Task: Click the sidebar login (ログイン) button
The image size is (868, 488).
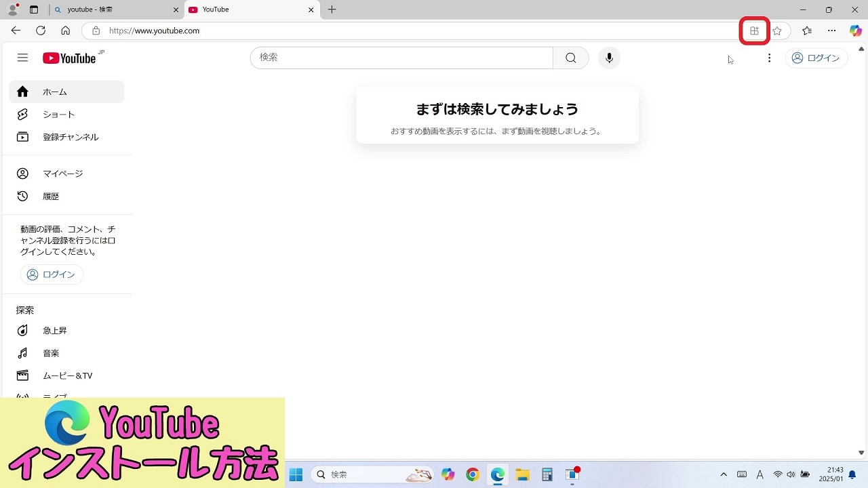Action: 52,274
